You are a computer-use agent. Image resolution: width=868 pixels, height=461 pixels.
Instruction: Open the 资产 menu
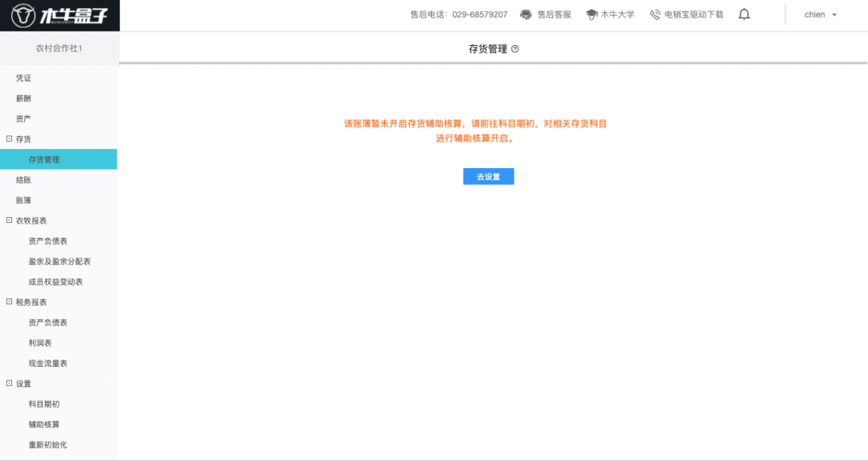[x=23, y=118]
